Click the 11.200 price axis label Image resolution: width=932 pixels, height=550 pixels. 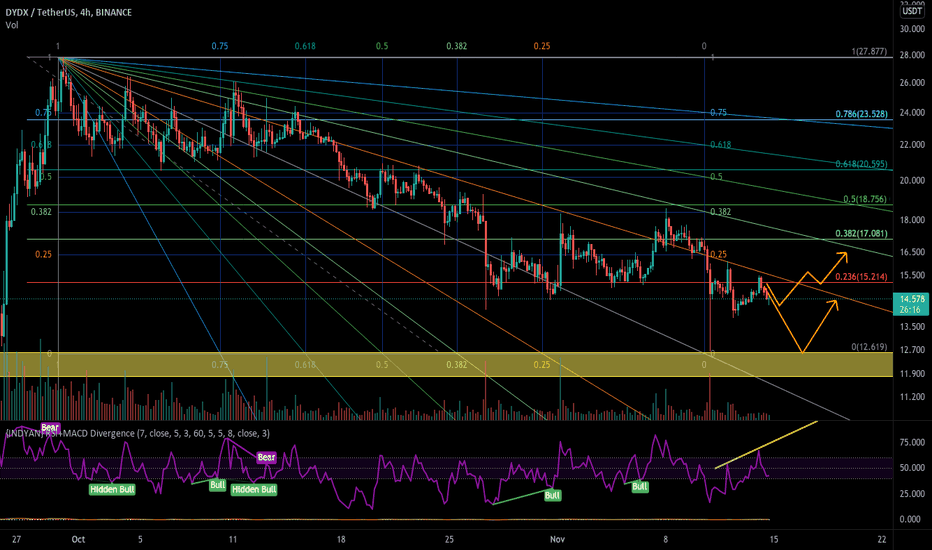[912, 397]
